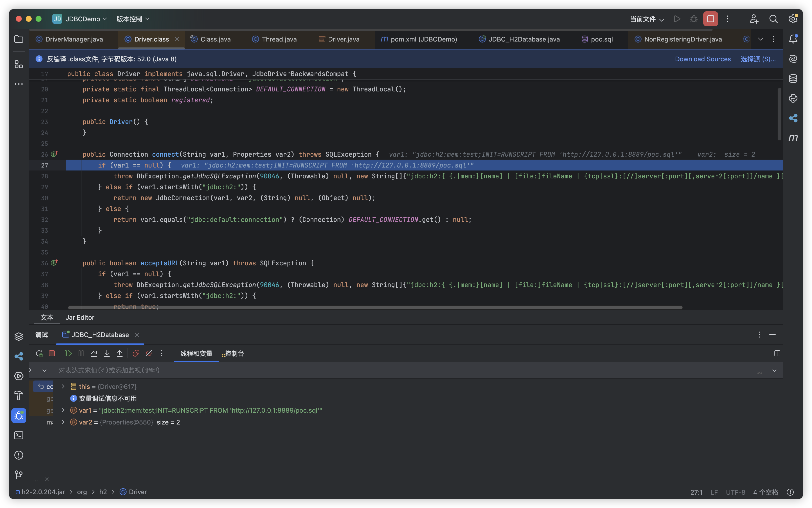Image resolution: width=812 pixels, height=508 pixels.
Task: Click the LF line separator in status bar
Action: [x=714, y=492]
